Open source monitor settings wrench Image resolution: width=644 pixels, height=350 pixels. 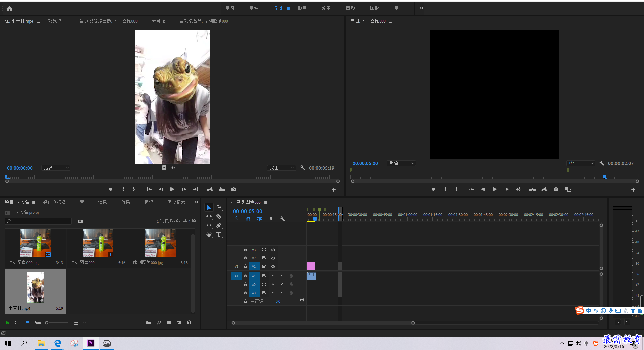pyautogui.click(x=303, y=168)
